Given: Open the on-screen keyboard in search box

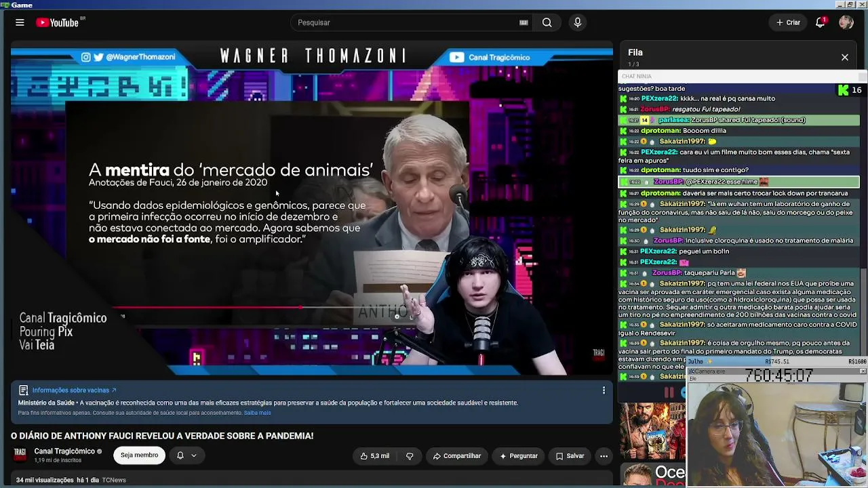Looking at the screenshot, I should click(x=524, y=22).
